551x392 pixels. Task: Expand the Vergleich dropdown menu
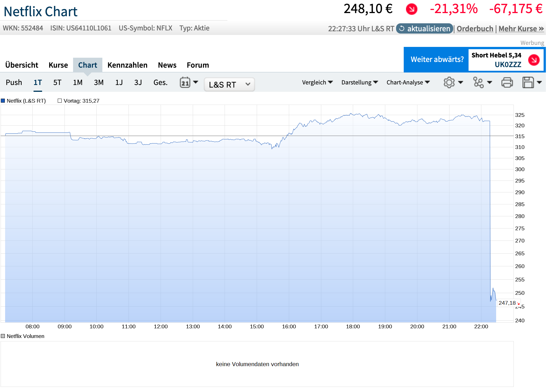(317, 82)
